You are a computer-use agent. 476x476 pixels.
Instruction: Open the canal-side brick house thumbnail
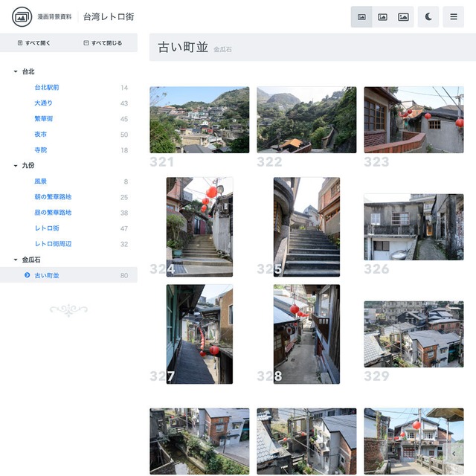point(199,441)
